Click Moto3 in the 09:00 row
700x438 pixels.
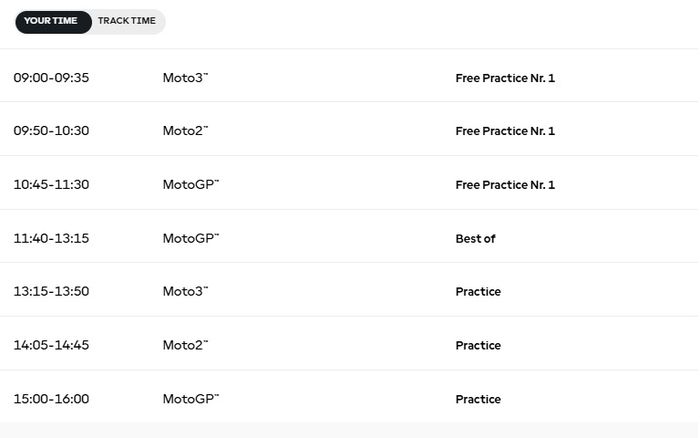pyautogui.click(x=185, y=77)
